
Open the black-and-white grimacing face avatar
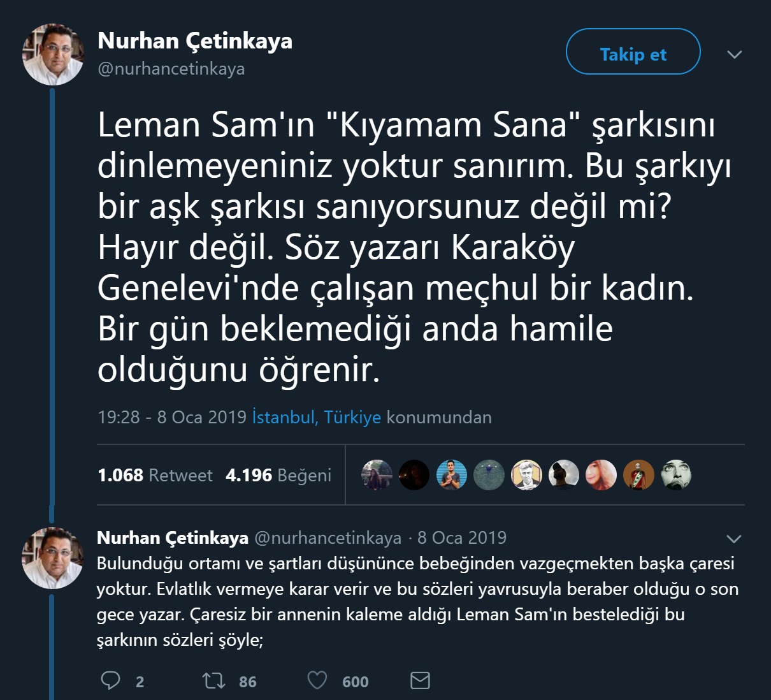[x=676, y=475]
